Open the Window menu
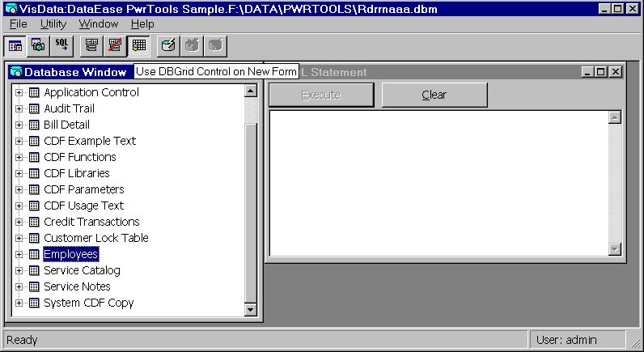 [99, 24]
